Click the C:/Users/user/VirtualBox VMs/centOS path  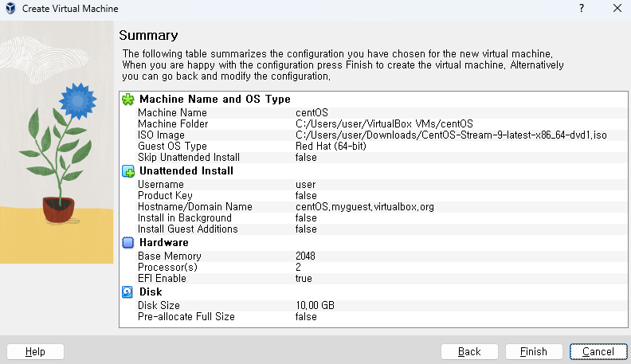tap(384, 124)
